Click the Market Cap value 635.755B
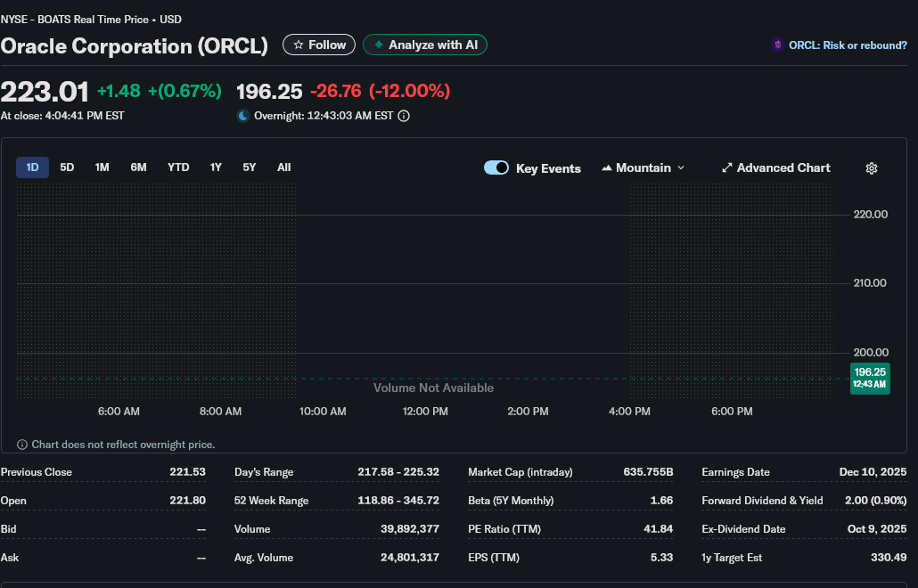918x588 pixels. pyautogui.click(x=648, y=472)
